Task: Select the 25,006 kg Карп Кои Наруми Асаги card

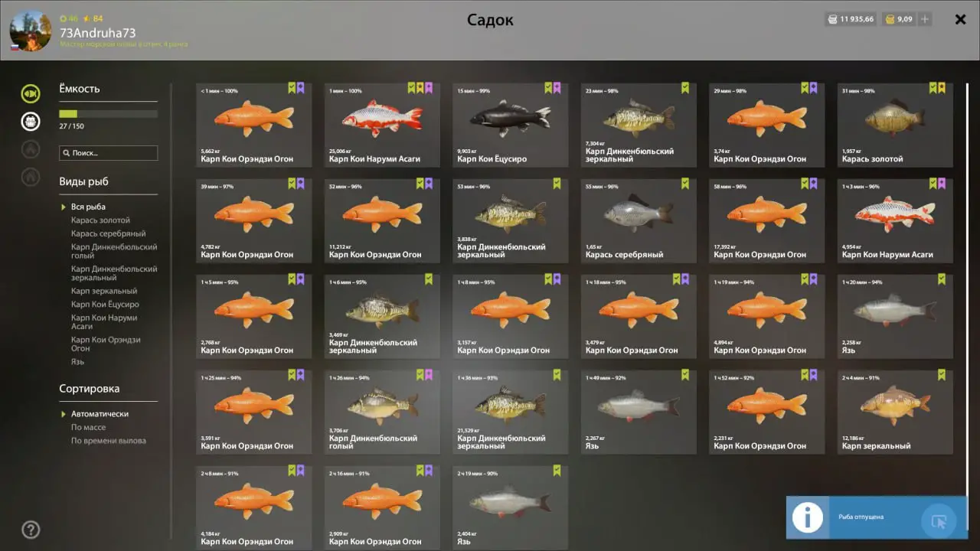Action: pos(382,125)
